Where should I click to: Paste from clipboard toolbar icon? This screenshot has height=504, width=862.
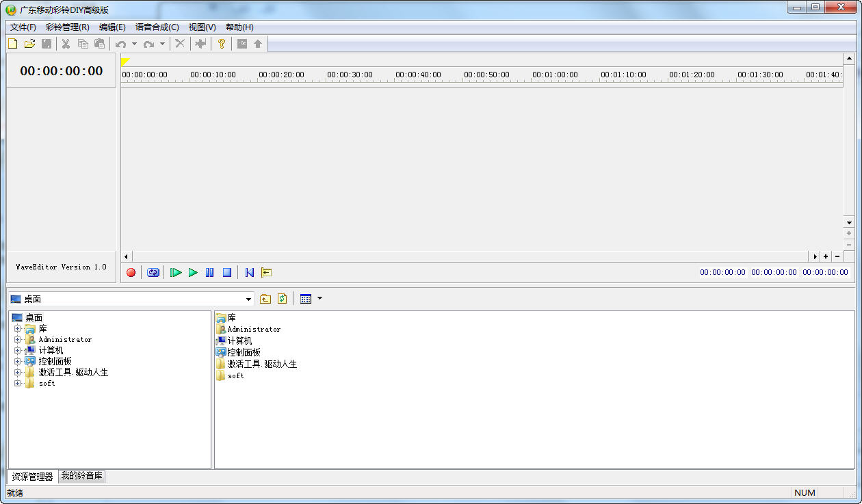pos(100,44)
